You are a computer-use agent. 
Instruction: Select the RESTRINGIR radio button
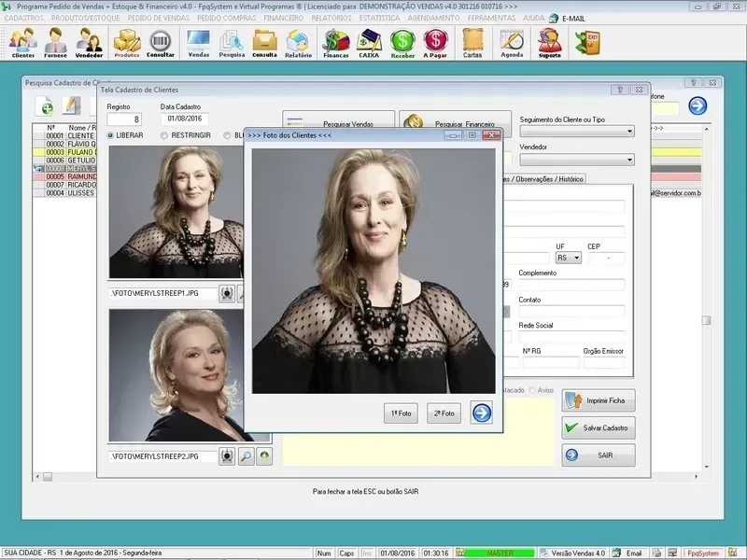click(164, 135)
